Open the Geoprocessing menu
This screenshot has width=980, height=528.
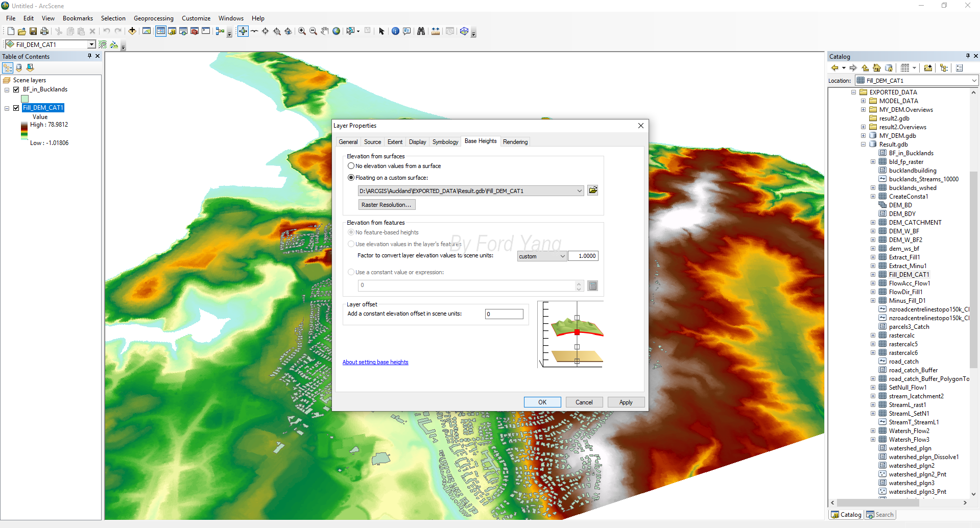click(154, 18)
